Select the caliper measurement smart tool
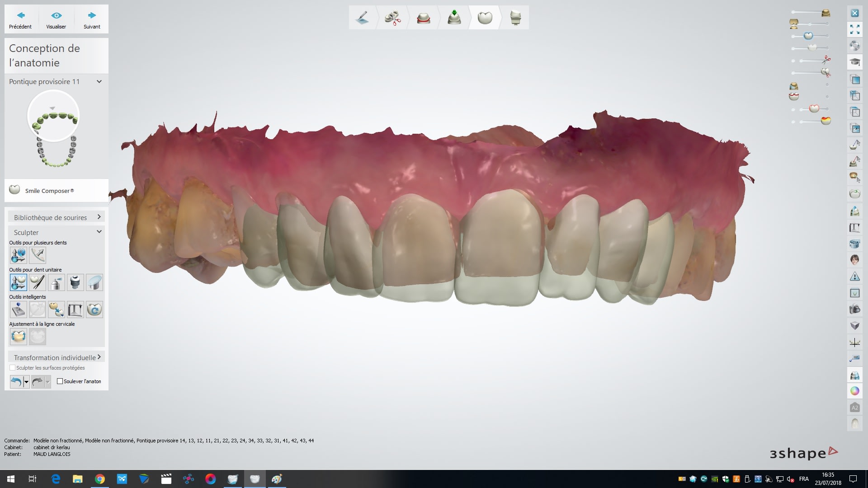Viewport: 868px width, 488px height. 75,310
